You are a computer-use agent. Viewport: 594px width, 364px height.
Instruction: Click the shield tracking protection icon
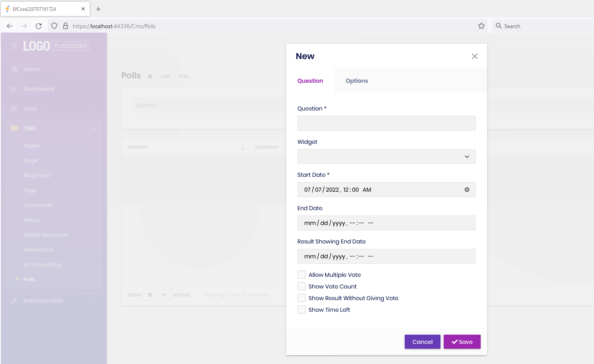pyautogui.click(x=54, y=26)
